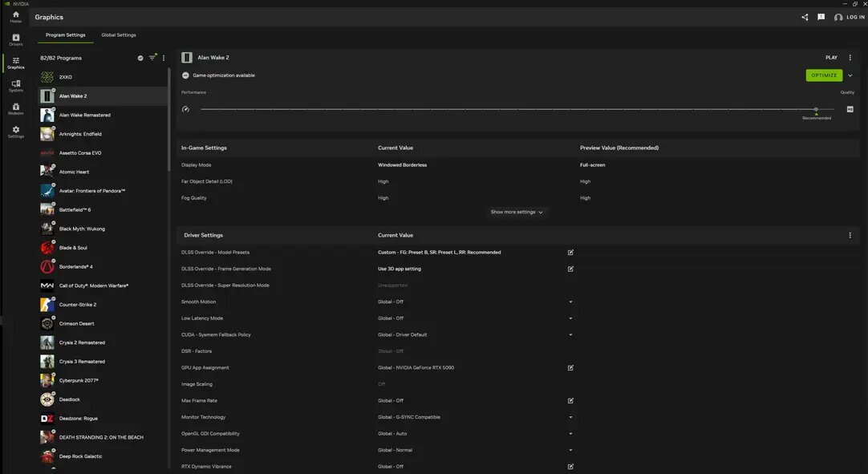This screenshot has height=474, width=868.
Task: Select 2XKO in the program list
Action: coord(103,77)
